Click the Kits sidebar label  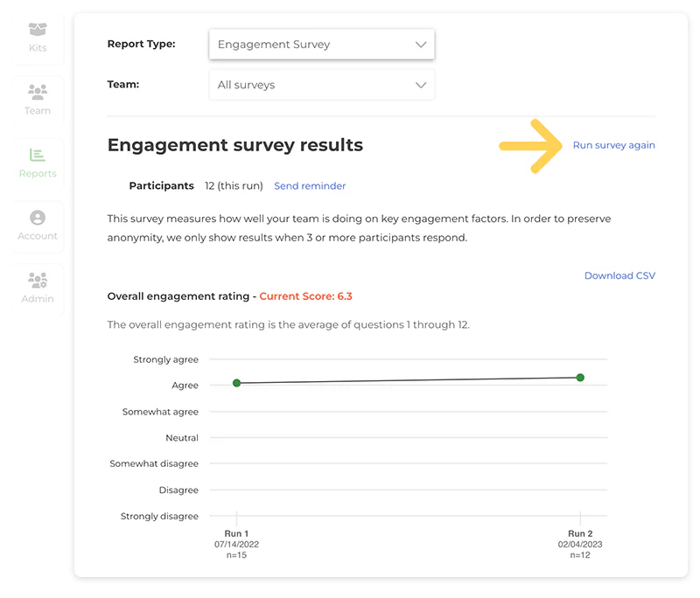pyautogui.click(x=38, y=48)
